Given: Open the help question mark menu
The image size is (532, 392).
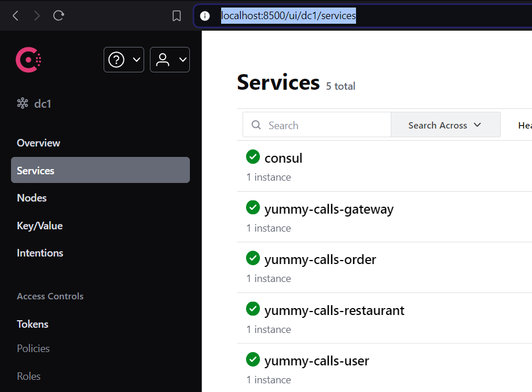Looking at the screenshot, I should pyautogui.click(x=116, y=60).
